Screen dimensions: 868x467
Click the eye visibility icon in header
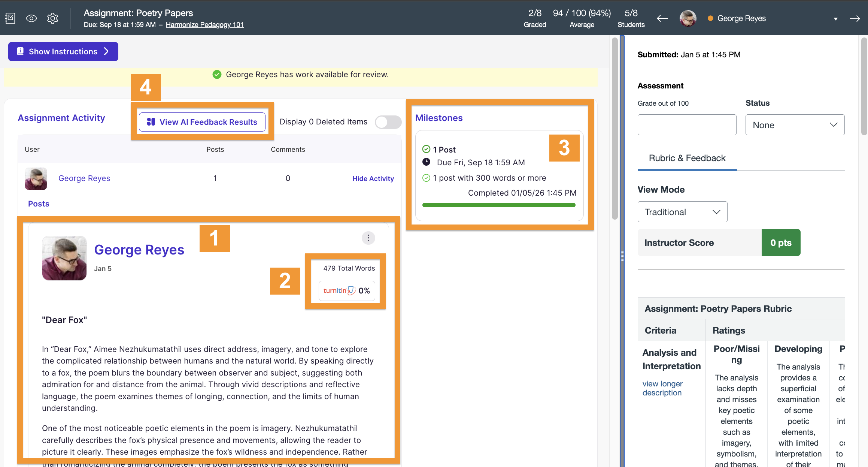point(31,18)
